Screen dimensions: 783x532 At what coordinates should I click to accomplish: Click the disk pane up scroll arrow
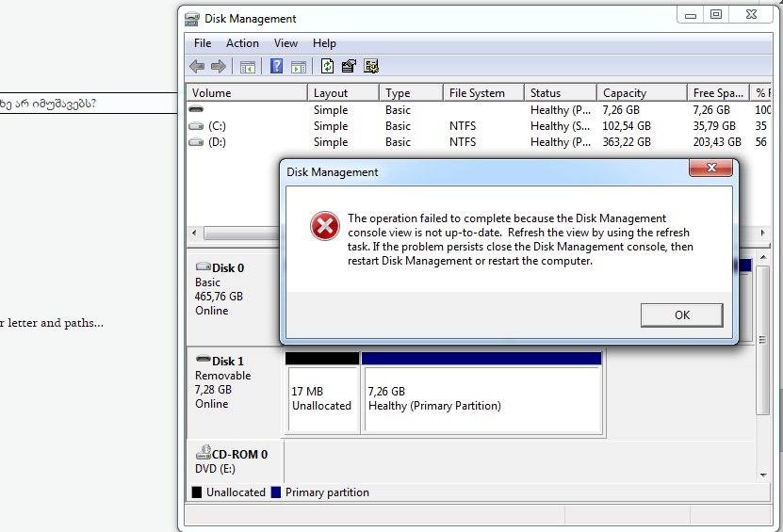[x=763, y=257]
